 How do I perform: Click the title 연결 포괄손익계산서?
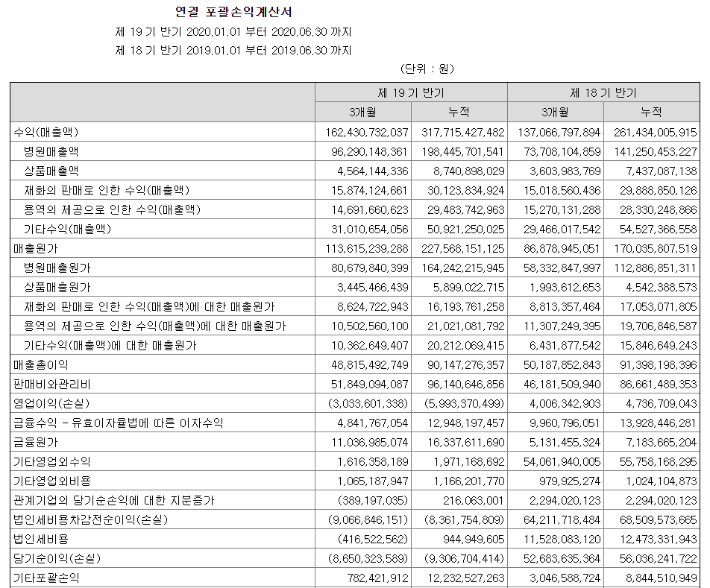233,12
